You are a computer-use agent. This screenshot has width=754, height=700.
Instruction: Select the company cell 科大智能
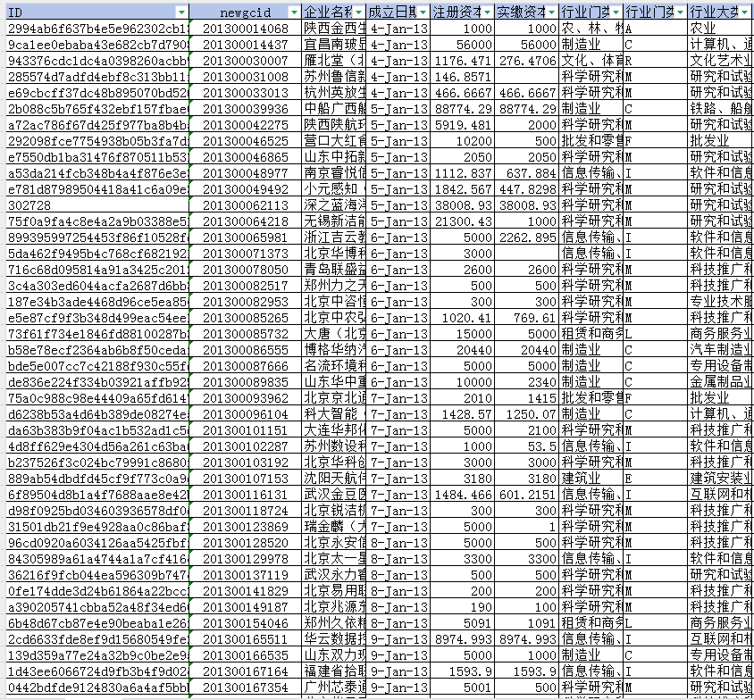click(x=331, y=414)
